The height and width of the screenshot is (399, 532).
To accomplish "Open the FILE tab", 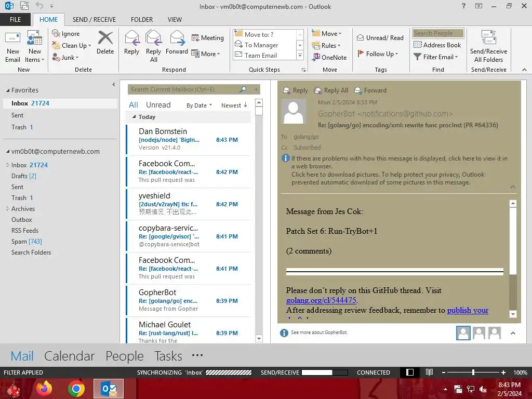I will pyautogui.click(x=15, y=19).
